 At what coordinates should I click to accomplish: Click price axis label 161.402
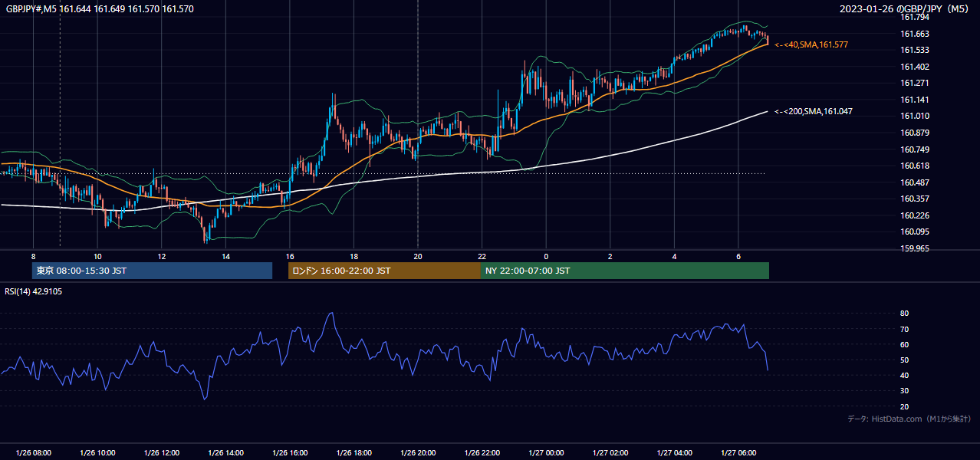click(914, 67)
